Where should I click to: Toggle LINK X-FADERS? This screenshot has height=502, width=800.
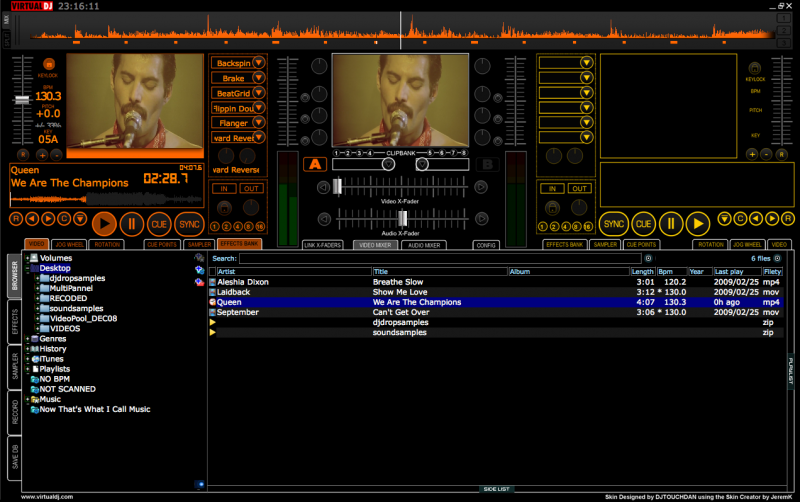coord(322,245)
